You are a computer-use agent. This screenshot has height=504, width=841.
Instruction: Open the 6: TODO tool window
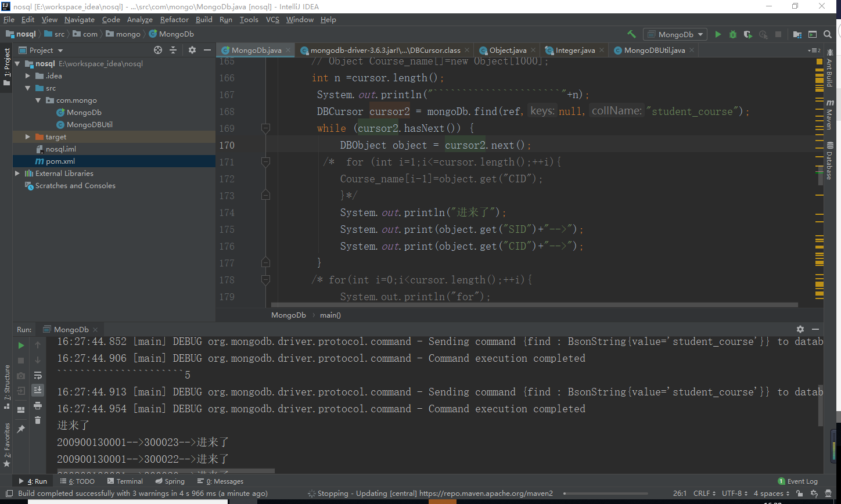77,481
